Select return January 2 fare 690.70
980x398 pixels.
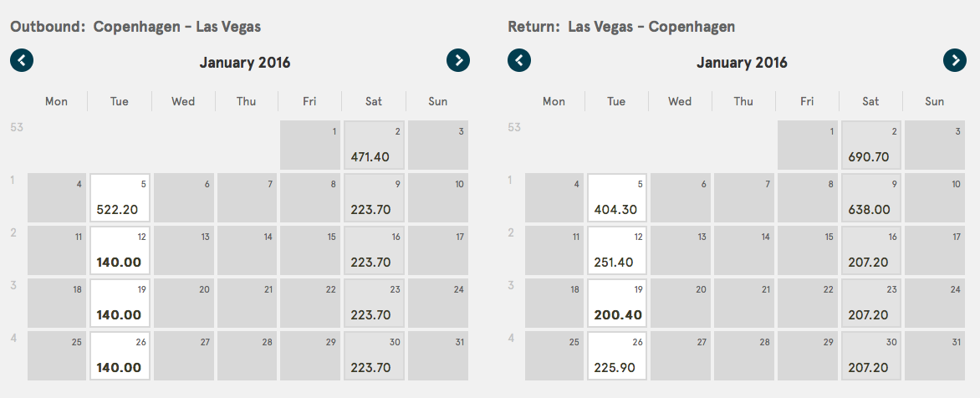[x=871, y=145]
